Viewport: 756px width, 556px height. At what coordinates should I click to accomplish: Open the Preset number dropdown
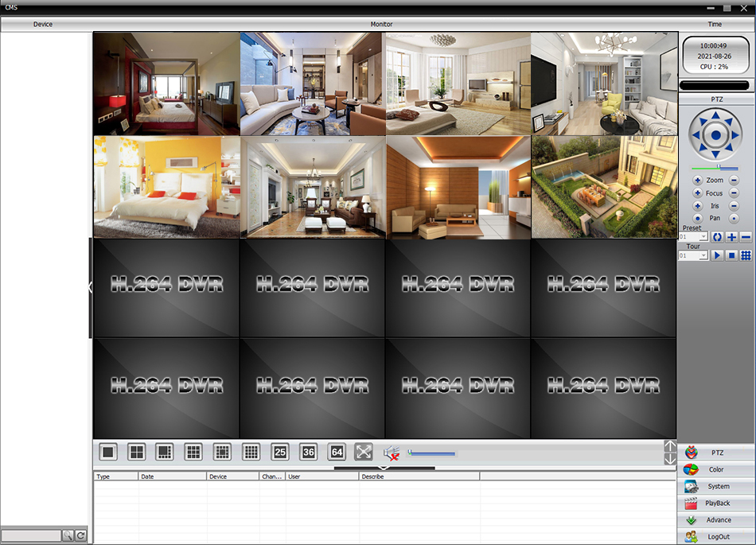tap(703, 237)
